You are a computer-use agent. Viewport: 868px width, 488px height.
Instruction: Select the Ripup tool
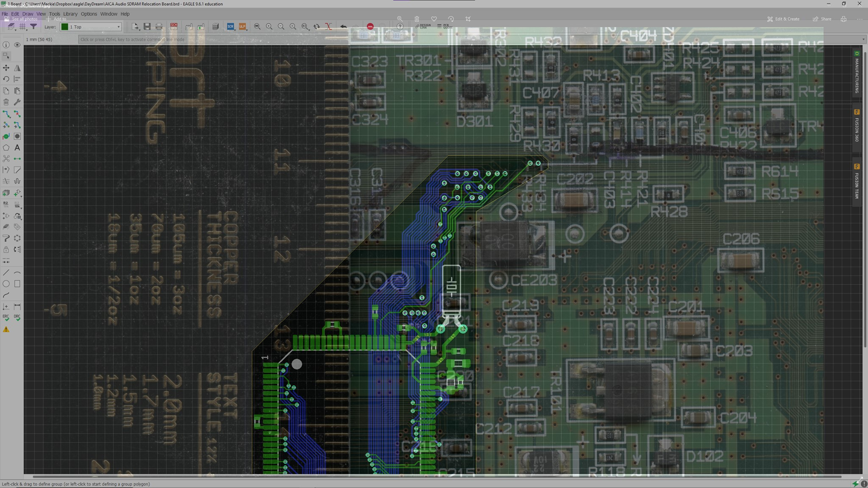coord(17,114)
